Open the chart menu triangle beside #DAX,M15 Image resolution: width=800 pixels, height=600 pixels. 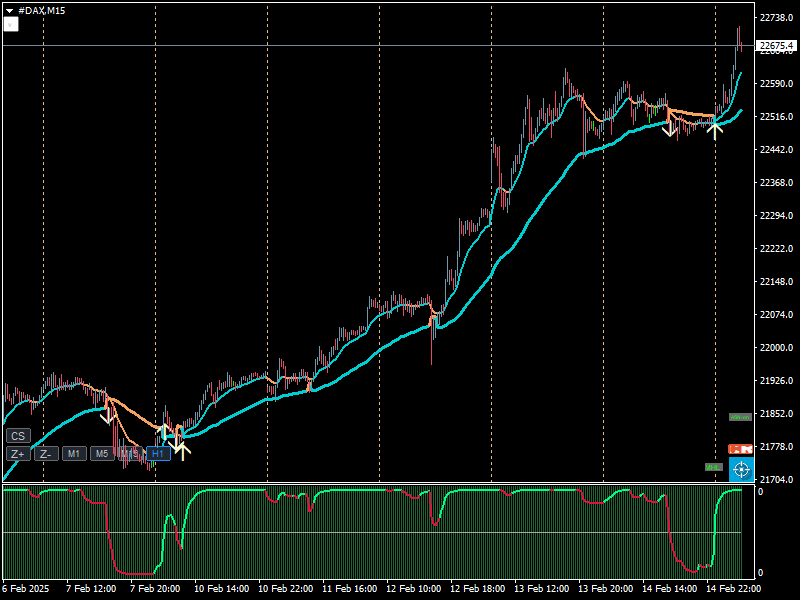coord(9,11)
